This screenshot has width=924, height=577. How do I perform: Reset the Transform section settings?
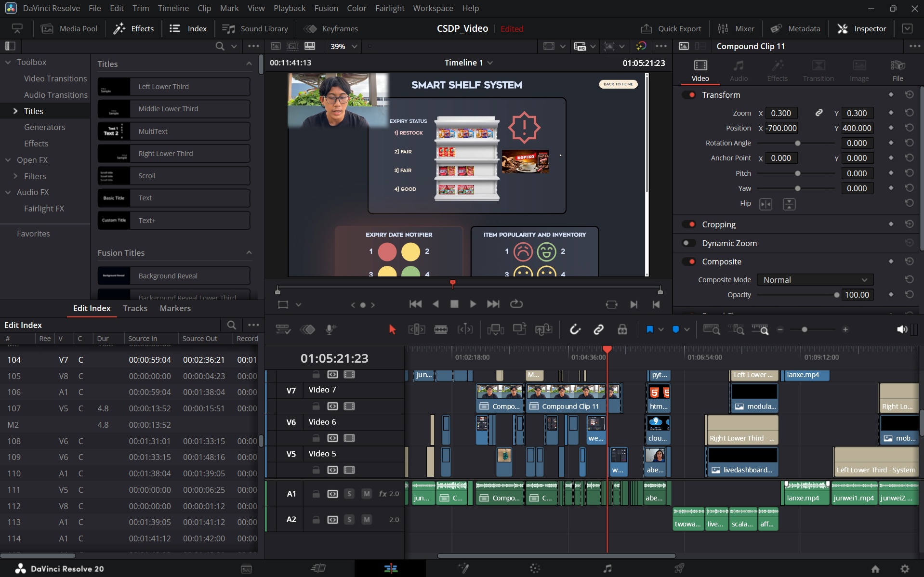(909, 95)
